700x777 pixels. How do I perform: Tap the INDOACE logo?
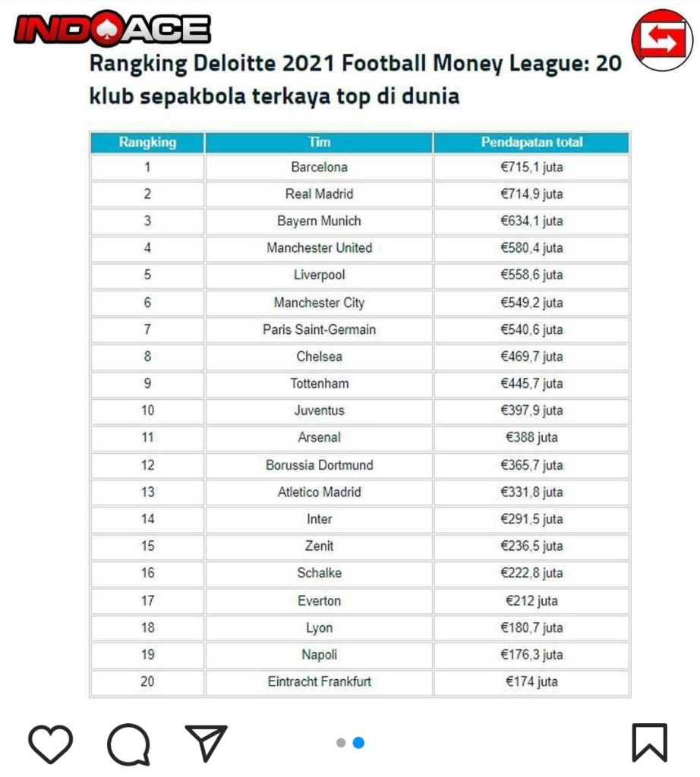pos(112,29)
